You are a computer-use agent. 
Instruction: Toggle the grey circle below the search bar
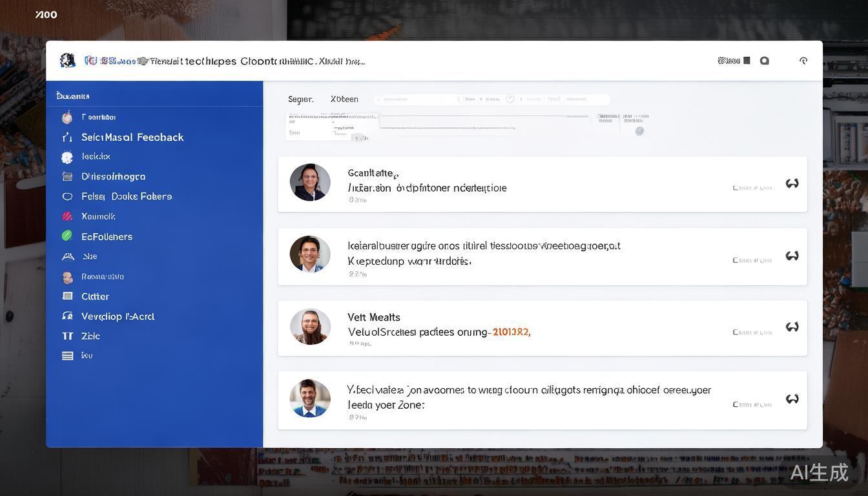point(639,131)
